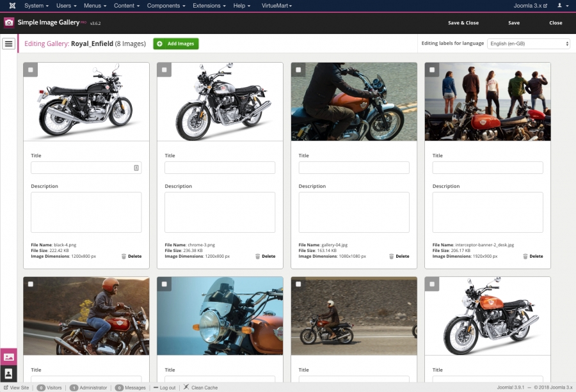Click the Simple Image Gallery camera logo
The width and height of the screenshot is (576, 392).
pyautogui.click(x=9, y=22)
